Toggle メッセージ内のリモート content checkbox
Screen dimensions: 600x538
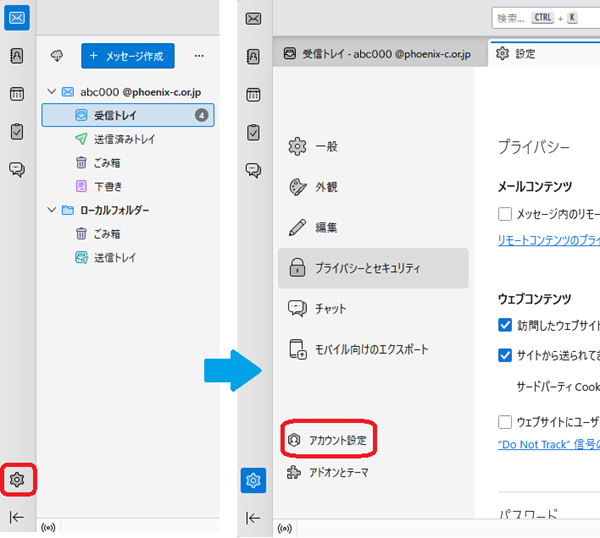(505, 214)
